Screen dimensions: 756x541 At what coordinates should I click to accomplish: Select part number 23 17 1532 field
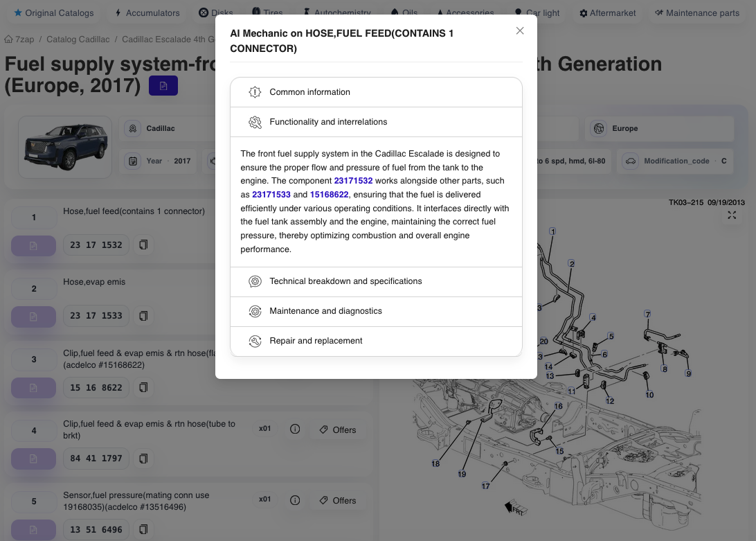96,245
